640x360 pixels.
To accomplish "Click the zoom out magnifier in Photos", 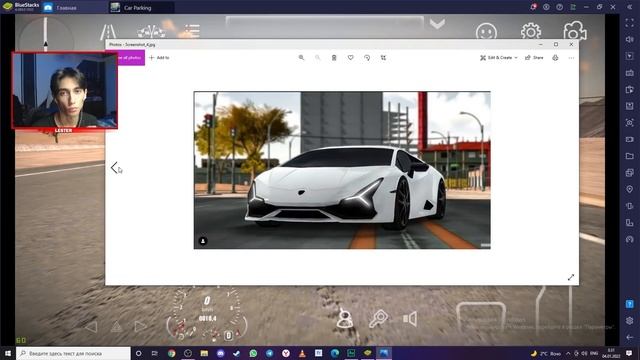I will 318,58.
